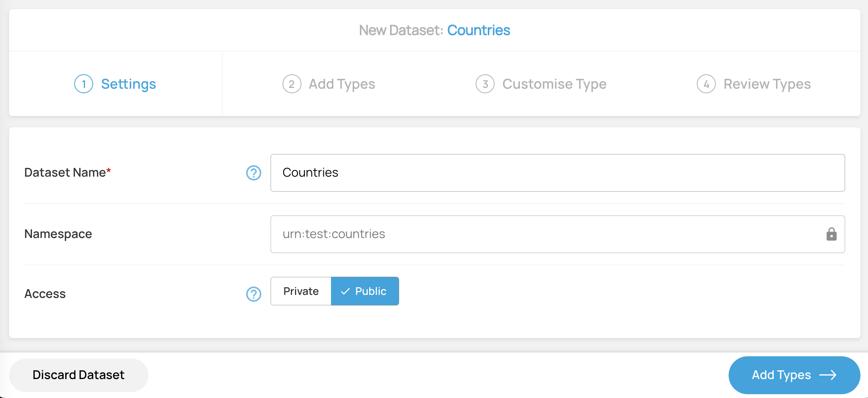Click the help icon beside Dataset Name
This screenshot has height=398, width=868.
(x=253, y=173)
